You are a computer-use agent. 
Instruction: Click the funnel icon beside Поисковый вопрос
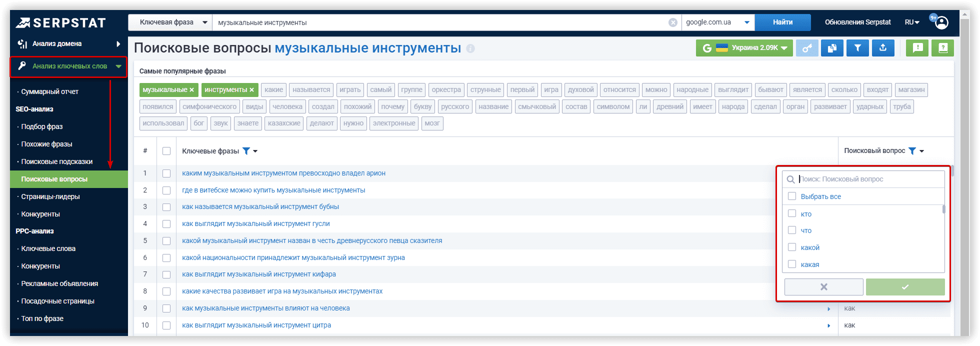(x=912, y=151)
